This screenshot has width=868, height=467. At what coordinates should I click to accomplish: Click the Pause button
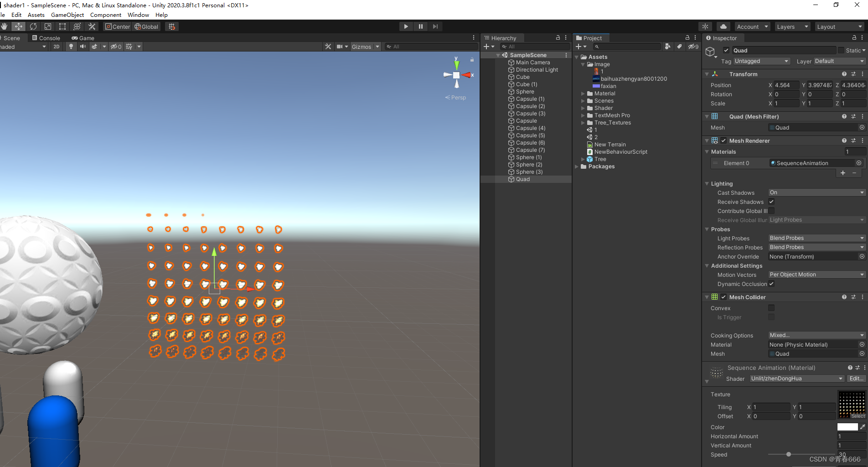pos(420,26)
